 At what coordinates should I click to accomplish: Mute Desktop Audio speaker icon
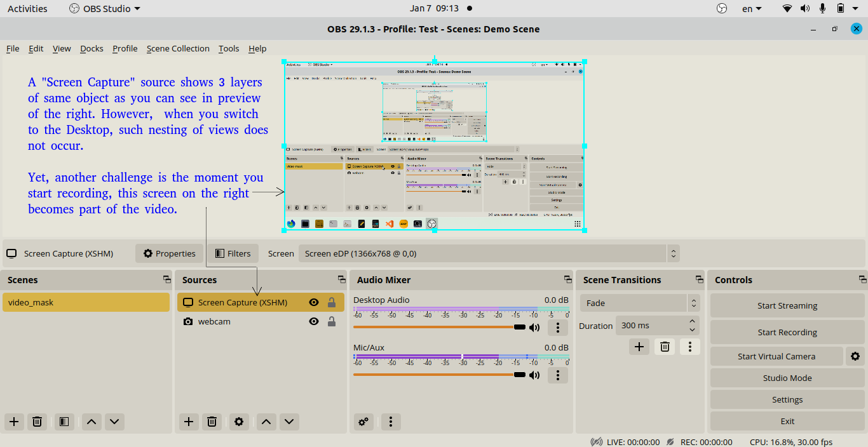534,328
